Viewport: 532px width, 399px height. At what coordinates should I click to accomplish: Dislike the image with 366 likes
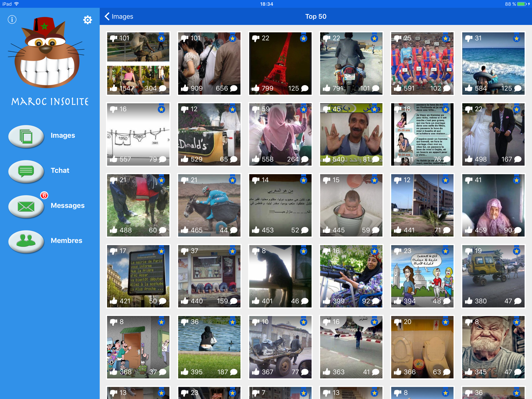[398, 322]
